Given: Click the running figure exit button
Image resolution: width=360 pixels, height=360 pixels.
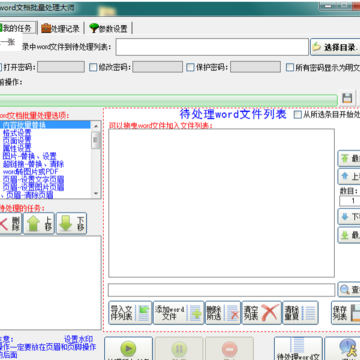Looking at the screenshot, I should click(x=342, y=349).
